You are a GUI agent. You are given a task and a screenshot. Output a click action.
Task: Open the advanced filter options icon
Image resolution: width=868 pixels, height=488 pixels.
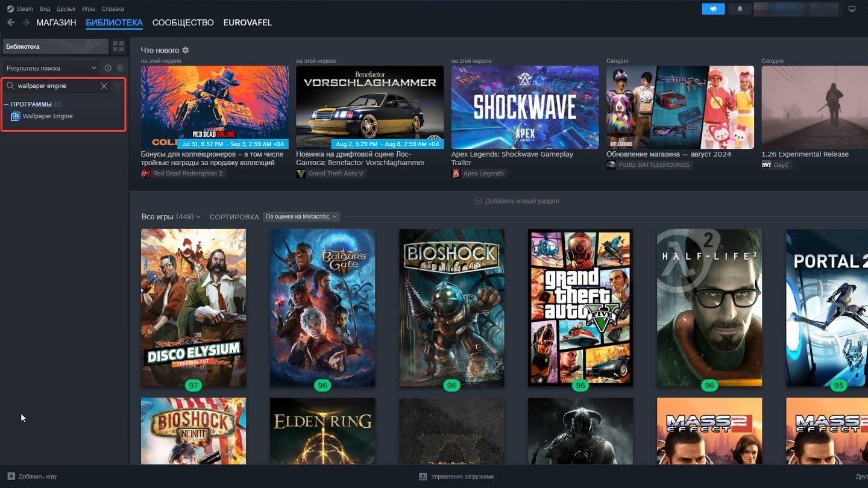pyautogui.click(x=118, y=86)
